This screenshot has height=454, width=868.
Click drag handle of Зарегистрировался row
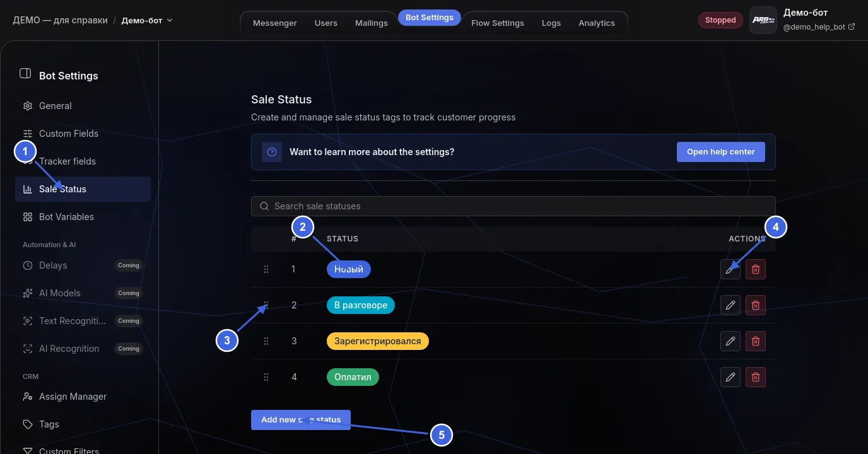click(x=266, y=341)
